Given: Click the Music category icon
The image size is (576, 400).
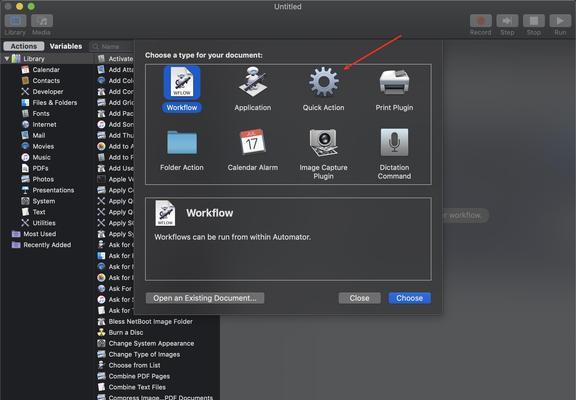Looking at the screenshot, I should [25, 157].
